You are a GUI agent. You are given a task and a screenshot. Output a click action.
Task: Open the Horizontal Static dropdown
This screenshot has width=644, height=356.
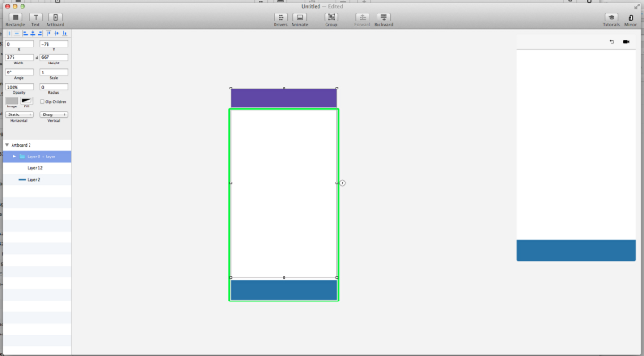click(20, 114)
